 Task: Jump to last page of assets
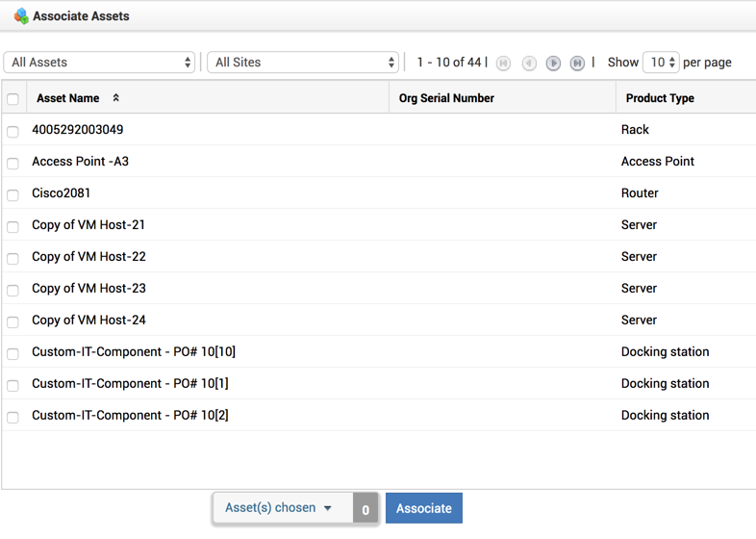[577, 63]
